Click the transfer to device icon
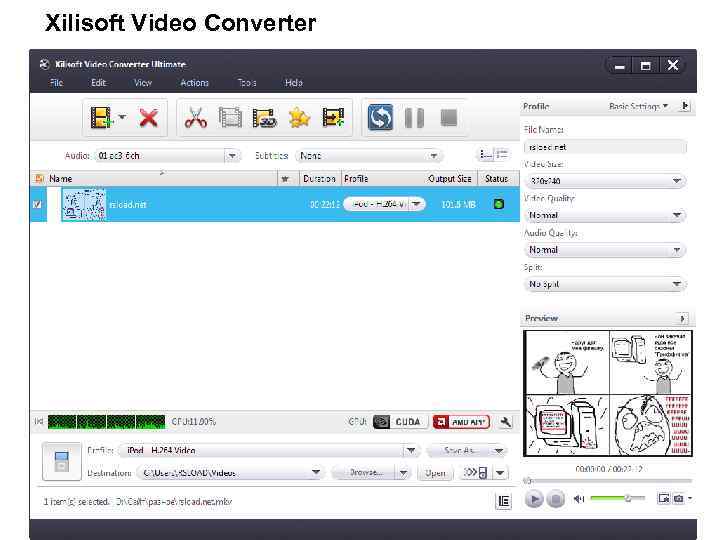This screenshot has width=720, height=540. [476, 472]
